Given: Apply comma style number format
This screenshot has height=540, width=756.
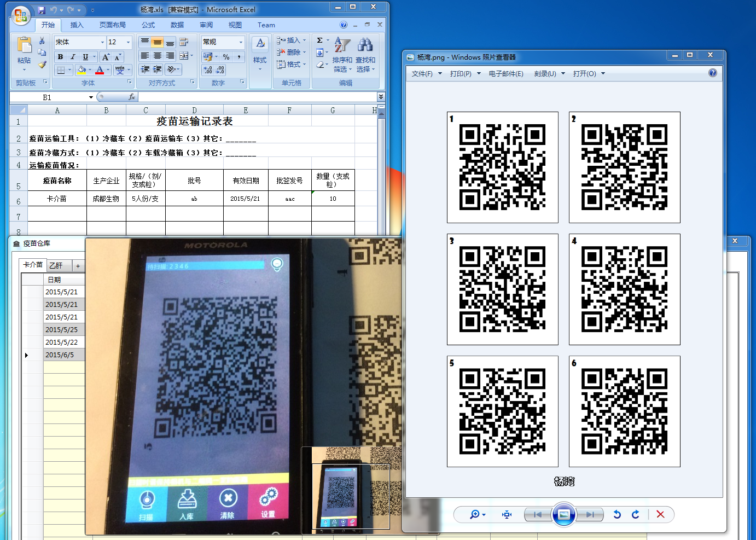Looking at the screenshot, I should 239,57.
